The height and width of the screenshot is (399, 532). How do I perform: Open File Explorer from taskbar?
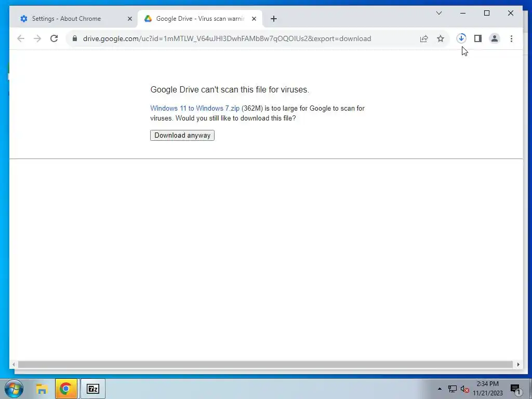pos(42,389)
